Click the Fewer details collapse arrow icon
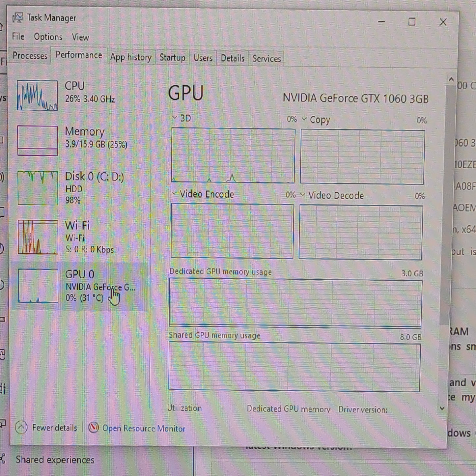 [x=21, y=428]
